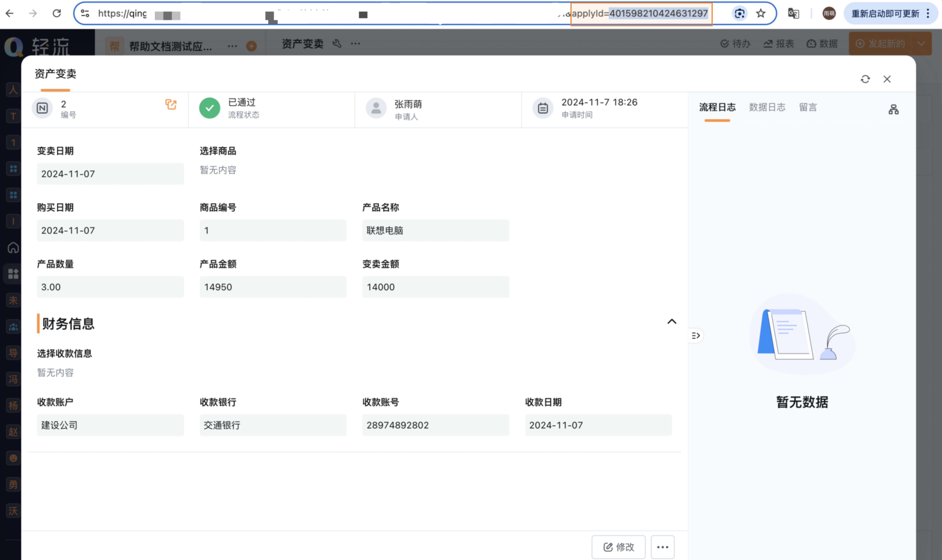Click the 编号 N icon
The height and width of the screenshot is (560, 942).
click(42, 108)
